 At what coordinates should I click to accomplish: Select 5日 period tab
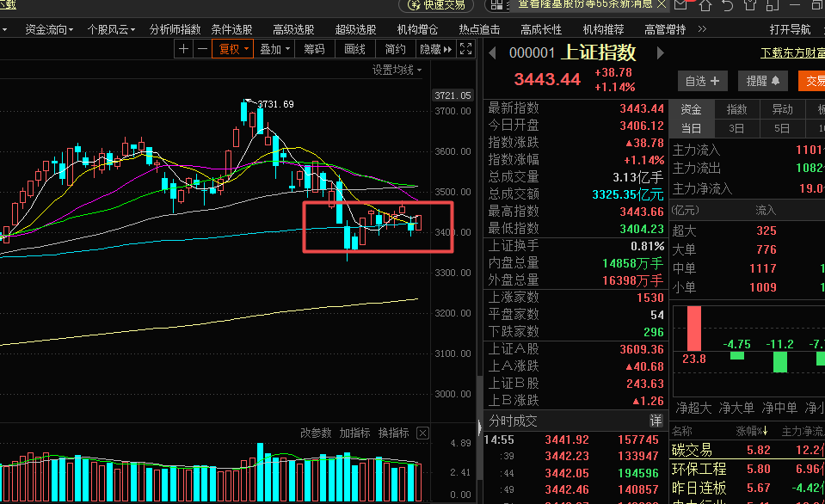click(x=782, y=128)
